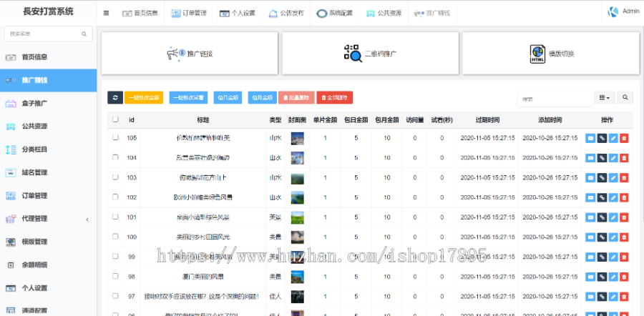Open the table columns dropdown

point(604,97)
